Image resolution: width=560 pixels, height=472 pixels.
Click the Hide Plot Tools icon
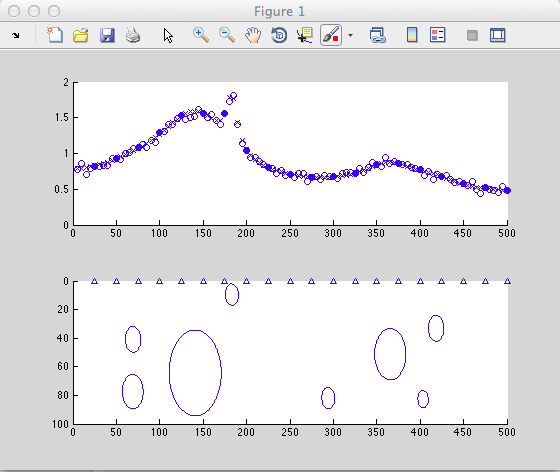pyautogui.click(x=472, y=35)
